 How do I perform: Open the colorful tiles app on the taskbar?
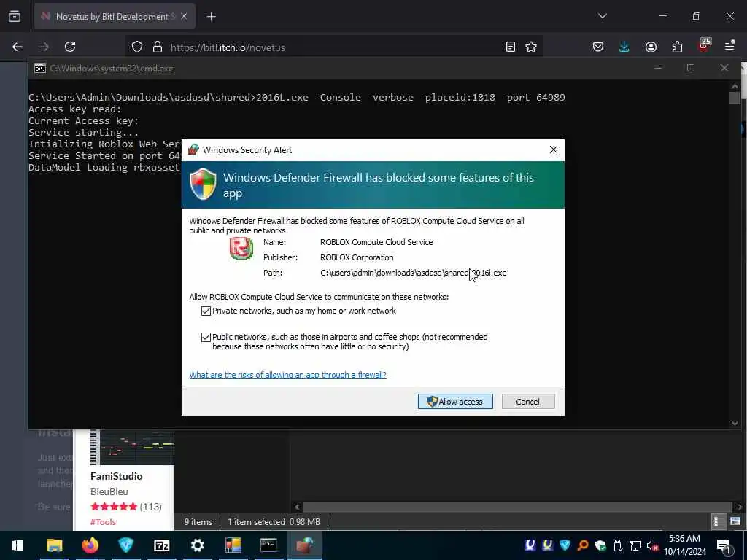tap(233, 545)
